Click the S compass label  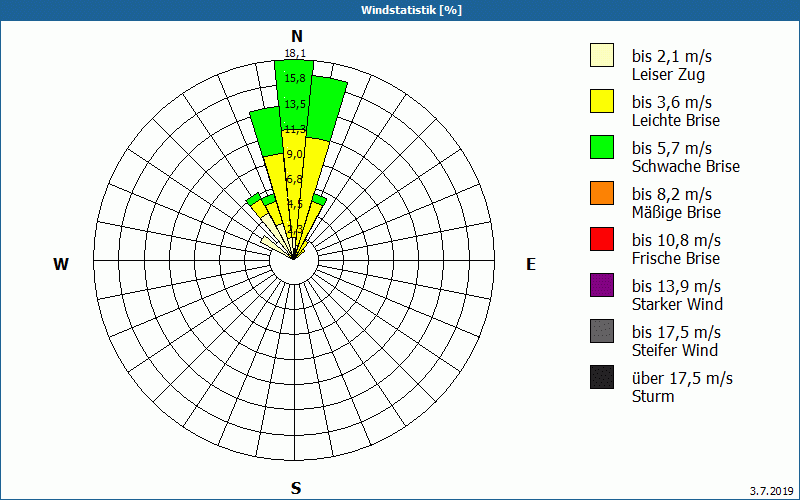tap(296, 488)
